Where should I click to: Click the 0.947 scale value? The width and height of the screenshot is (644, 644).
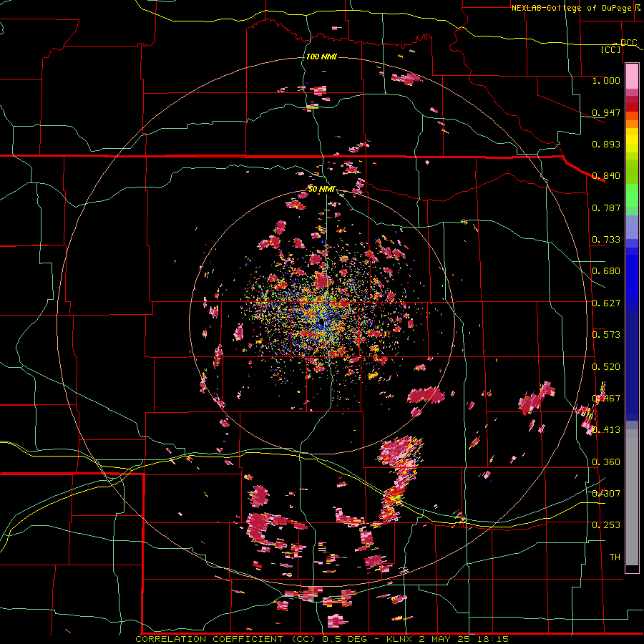pyautogui.click(x=606, y=112)
